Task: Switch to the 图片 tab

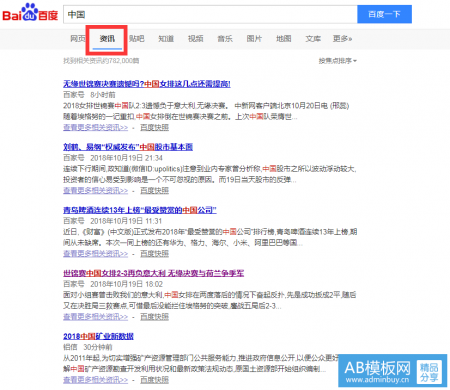Action: tap(254, 39)
